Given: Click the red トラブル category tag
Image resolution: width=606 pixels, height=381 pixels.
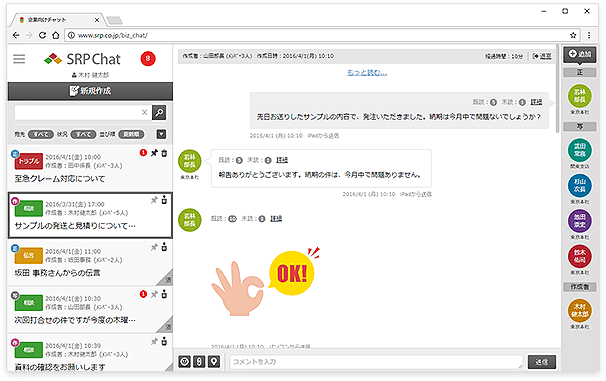Looking at the screenshot, I should [x=29, y=162].
